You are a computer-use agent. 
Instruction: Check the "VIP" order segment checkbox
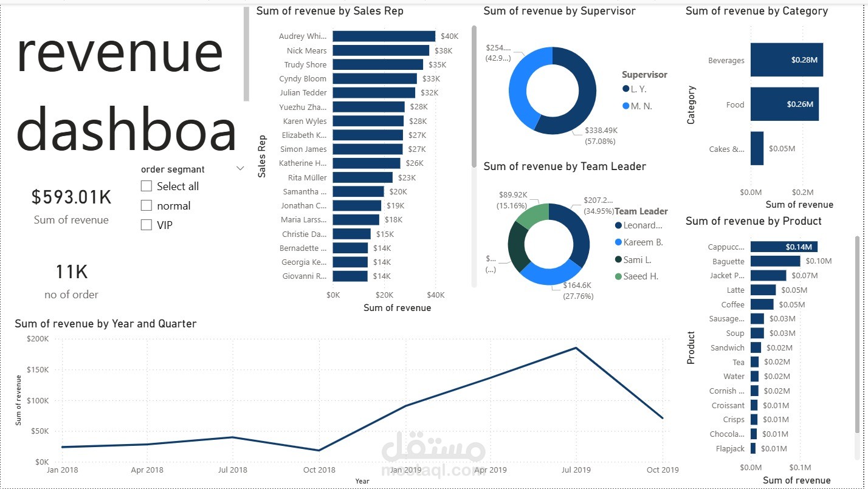[x=146, y=225]
